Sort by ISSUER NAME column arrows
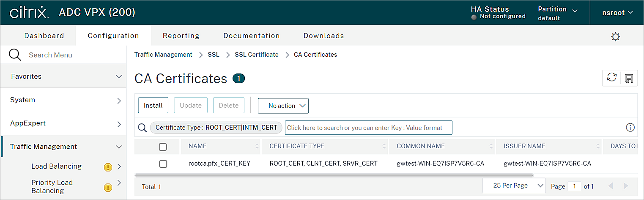This screenshot has width=644, height=200. (598, 146)
